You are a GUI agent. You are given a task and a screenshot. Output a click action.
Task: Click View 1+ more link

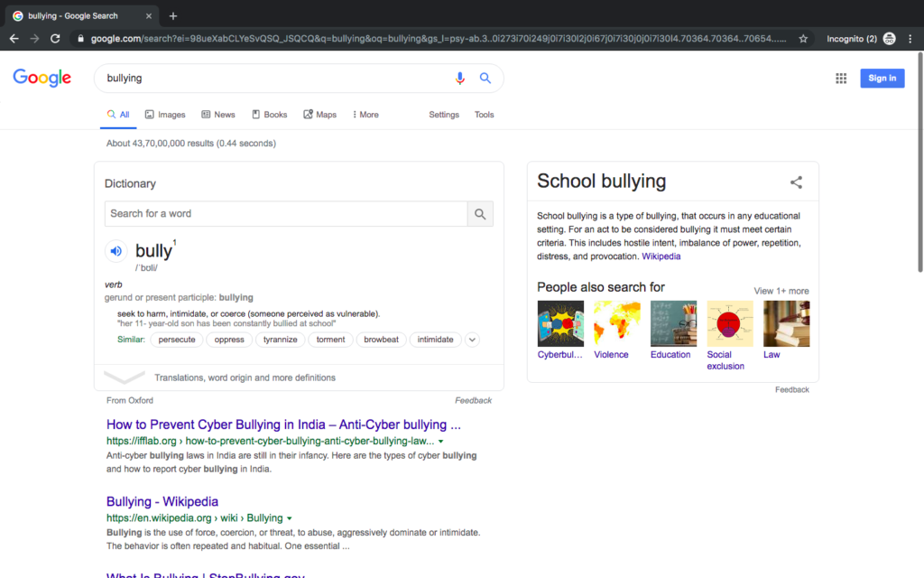(x=781, y=291)
